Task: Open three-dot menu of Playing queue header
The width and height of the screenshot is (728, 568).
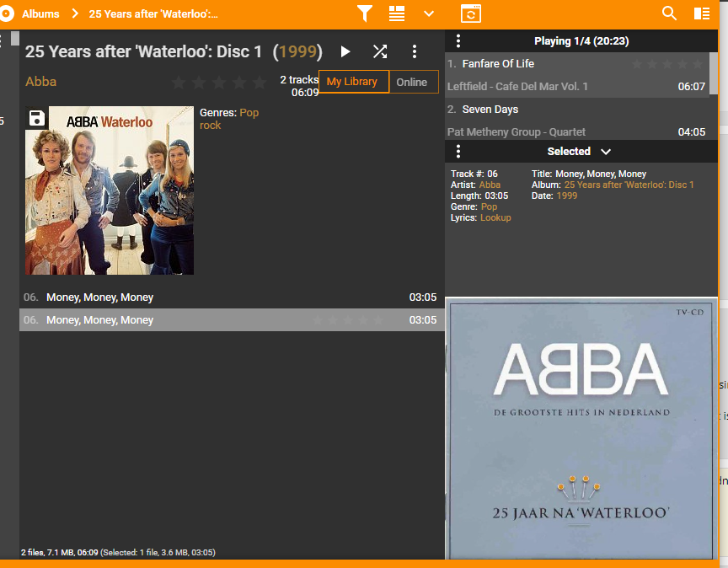Action: coord(458,40)
